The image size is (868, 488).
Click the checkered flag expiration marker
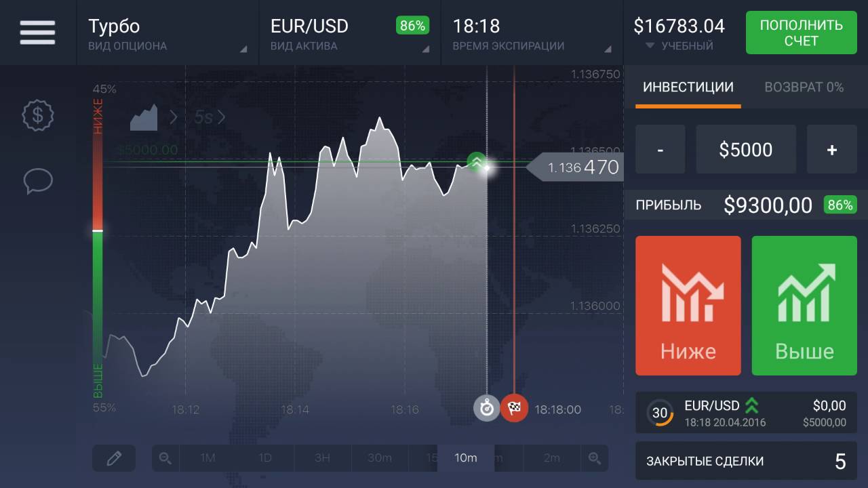[x=514, y=408]
